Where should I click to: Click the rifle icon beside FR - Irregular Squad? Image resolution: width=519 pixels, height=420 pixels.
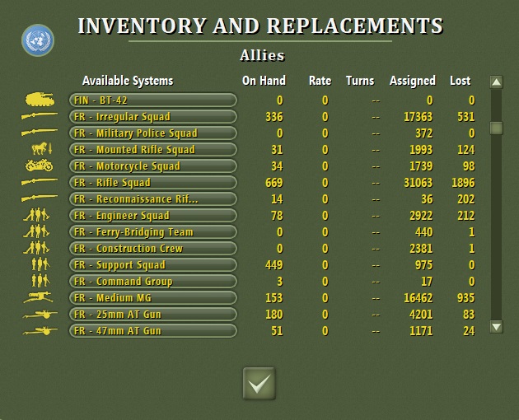pos(39,115)
